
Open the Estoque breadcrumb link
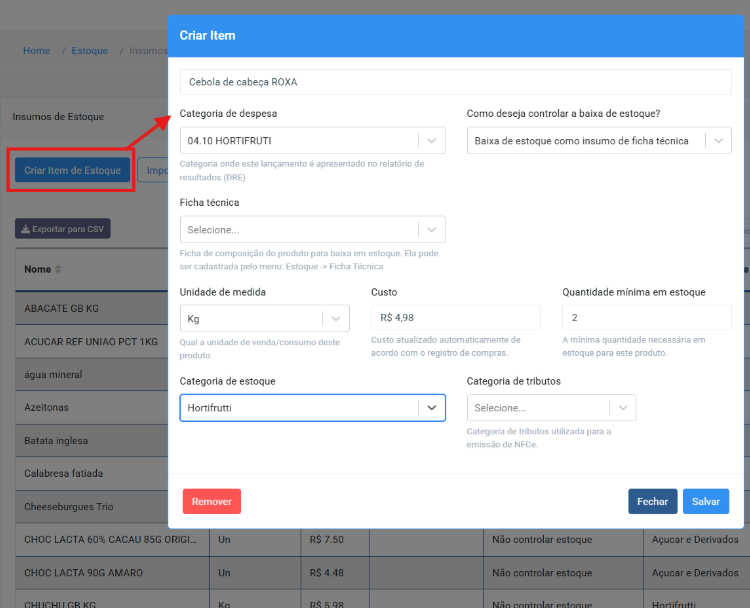pyautogui.click(x=89, y=51)
